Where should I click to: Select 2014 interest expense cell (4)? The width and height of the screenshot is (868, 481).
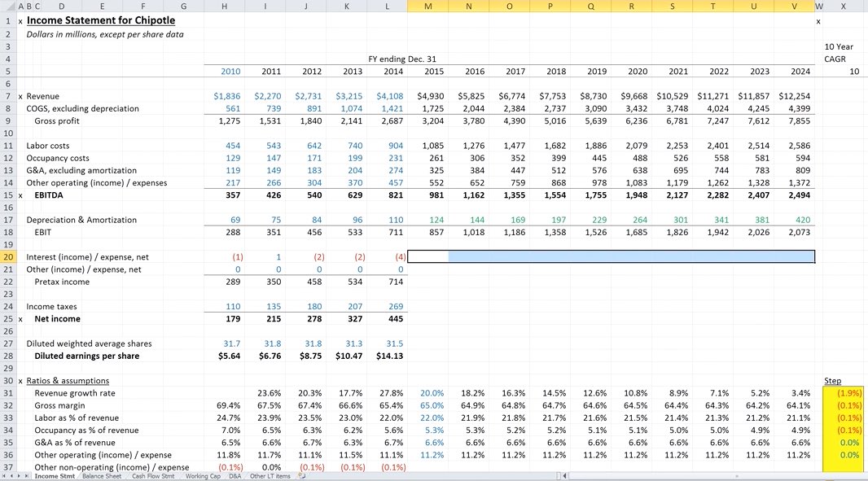pyautogui.click(x=401, y=257)
